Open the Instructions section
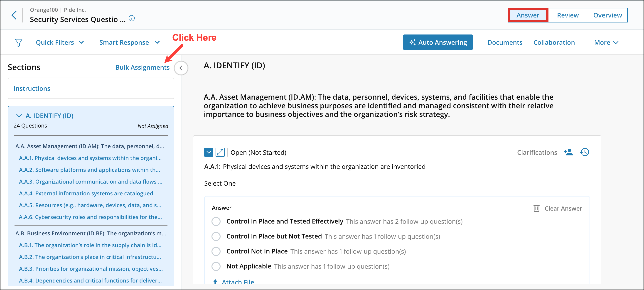Image resolution: width=644 pixels, height=290 pixels. tap(91, 88)
